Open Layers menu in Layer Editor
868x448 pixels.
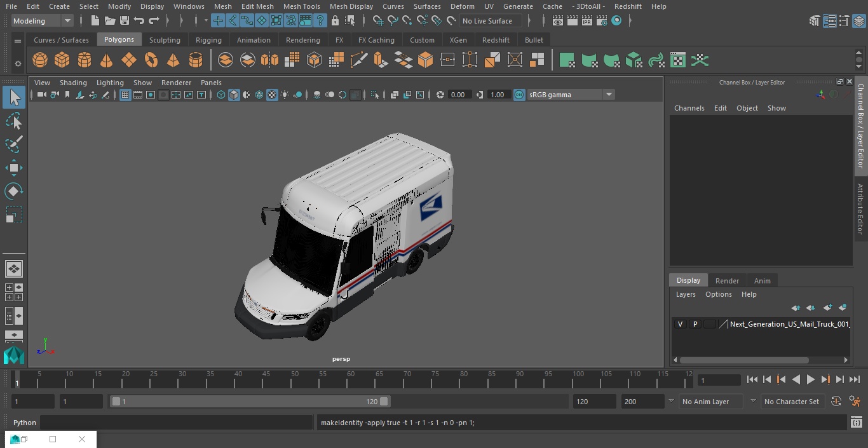pos(685,294)
